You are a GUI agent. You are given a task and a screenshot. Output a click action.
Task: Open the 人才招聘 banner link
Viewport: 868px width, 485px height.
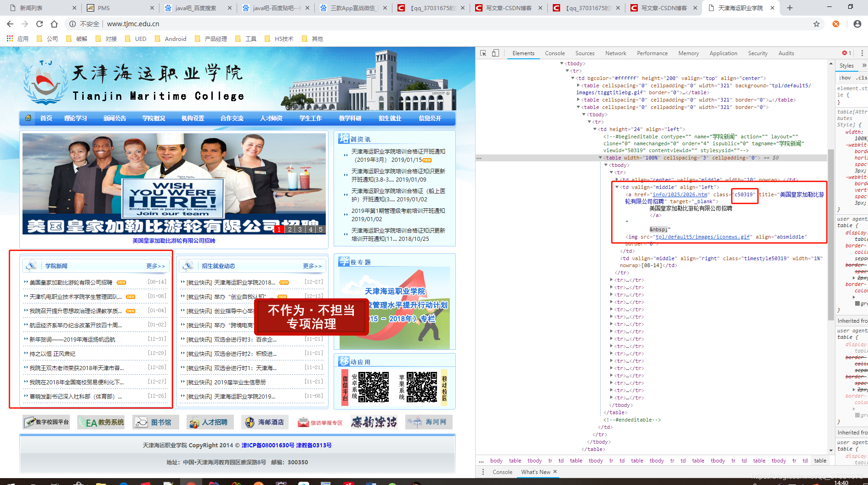(210, 422)
